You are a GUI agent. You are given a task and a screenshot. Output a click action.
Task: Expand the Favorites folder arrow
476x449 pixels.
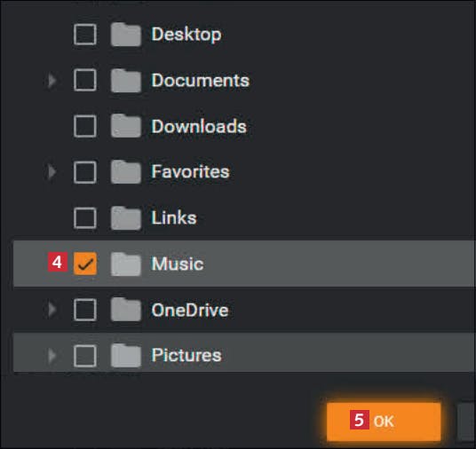point(52,172)
